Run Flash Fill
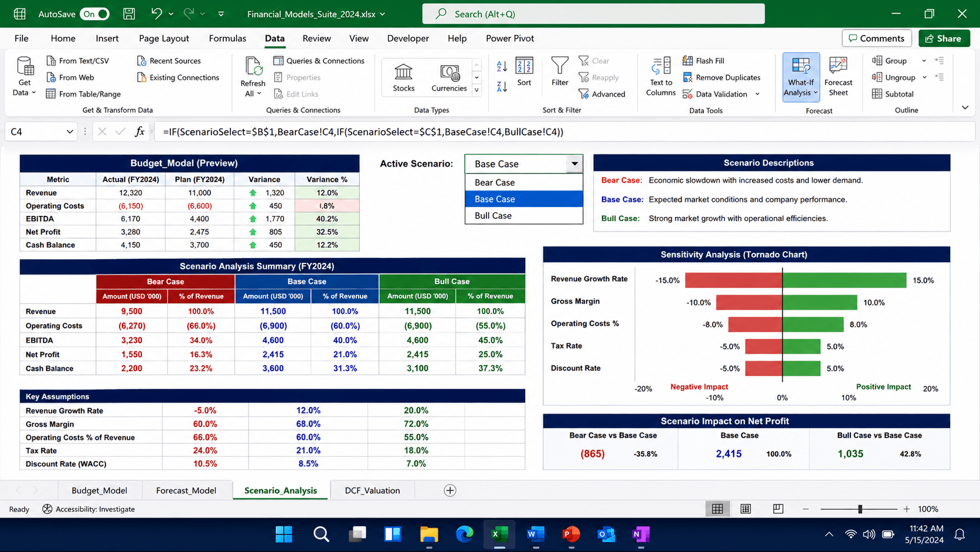Viewport: 980px width, 552px height. tap(703, 60)
